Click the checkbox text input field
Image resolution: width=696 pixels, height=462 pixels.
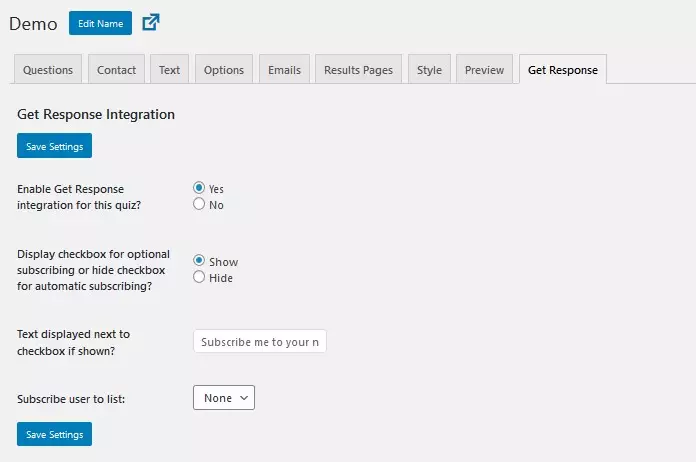click(260, 341)
